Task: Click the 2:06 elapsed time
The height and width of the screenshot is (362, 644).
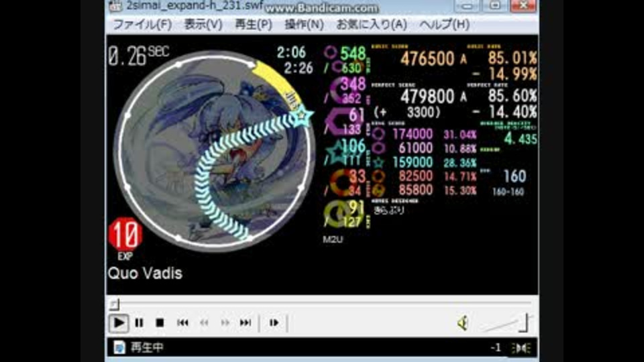Action: pyautogui.click(x=291, y=52)
